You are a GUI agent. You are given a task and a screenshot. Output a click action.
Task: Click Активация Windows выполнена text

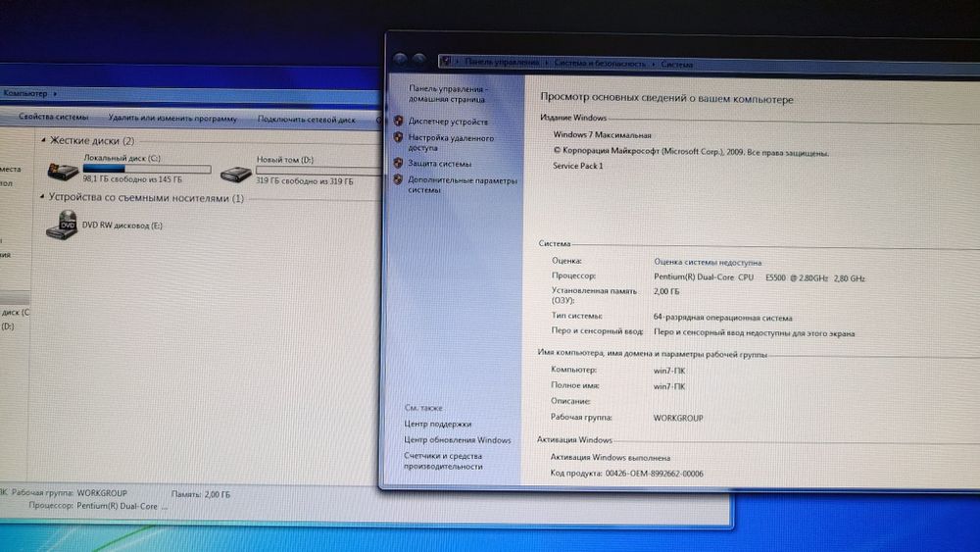click(x=610, y=457)
